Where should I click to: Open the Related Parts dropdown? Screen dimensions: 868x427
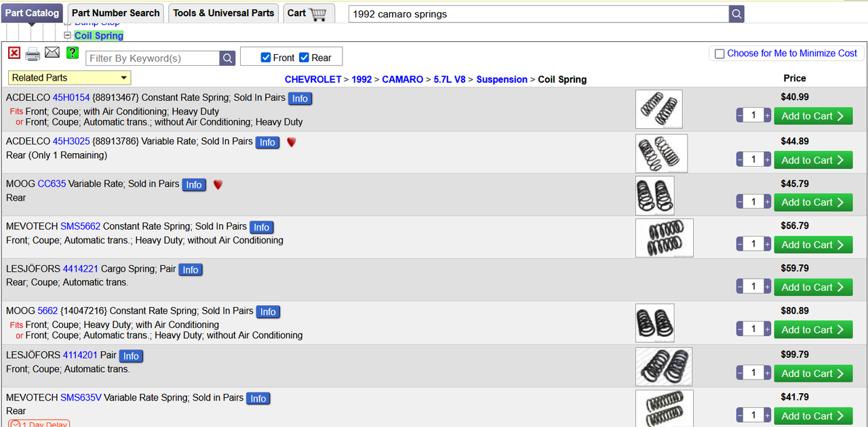coord(69,78)
